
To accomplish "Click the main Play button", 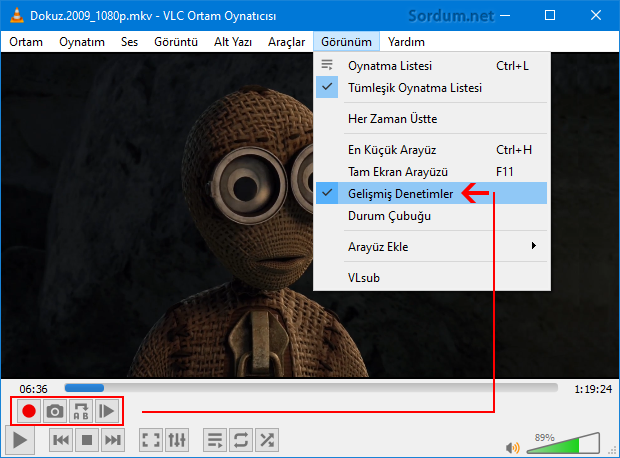I will [x=20, y=440].
